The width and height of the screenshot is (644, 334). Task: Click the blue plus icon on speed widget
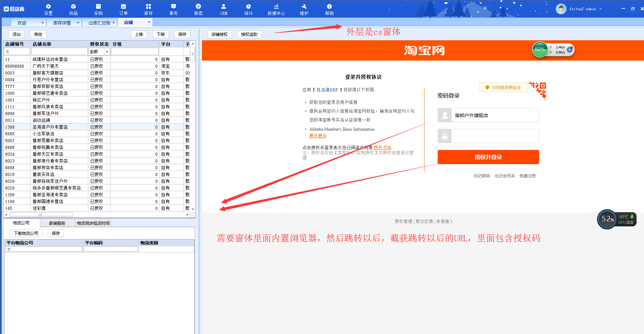click(570, 50)
